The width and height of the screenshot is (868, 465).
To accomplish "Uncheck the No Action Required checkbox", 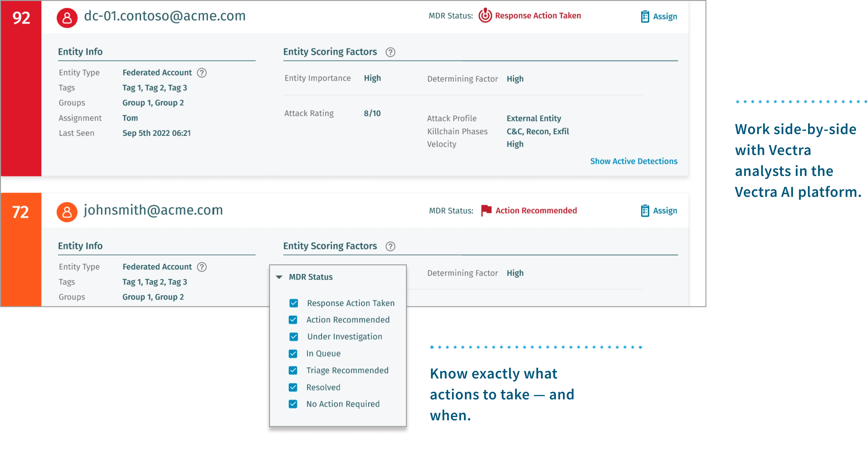I will [293, 404].
